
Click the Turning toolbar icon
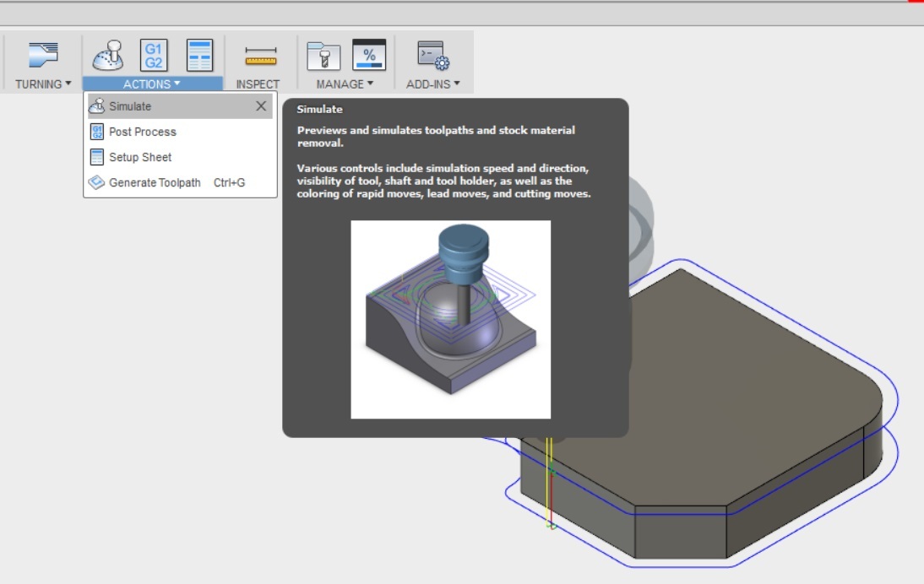[x=44, y=55]
